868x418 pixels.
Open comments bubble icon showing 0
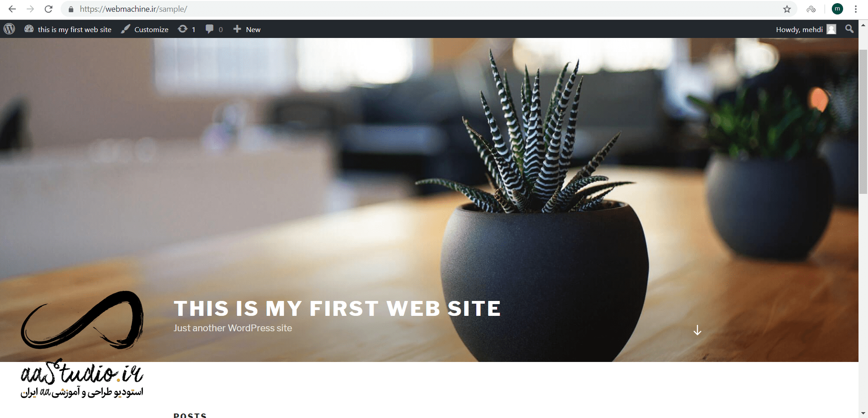click(214, 29)
